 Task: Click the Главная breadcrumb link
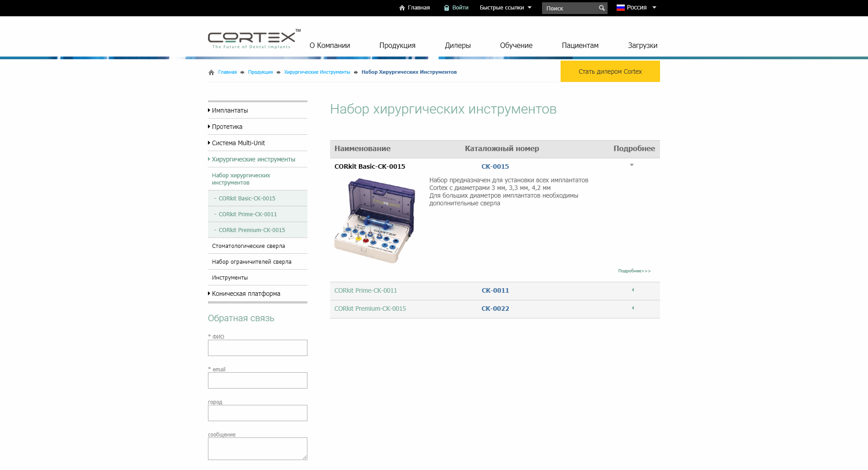click(227, 72)
